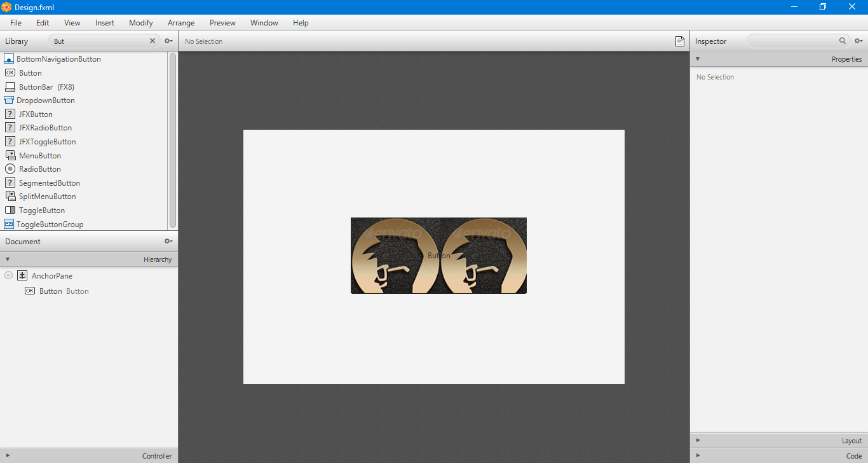The image size is (868, 463).
Task: Minimize the Design.fxml window
Action: coord(794,7)
